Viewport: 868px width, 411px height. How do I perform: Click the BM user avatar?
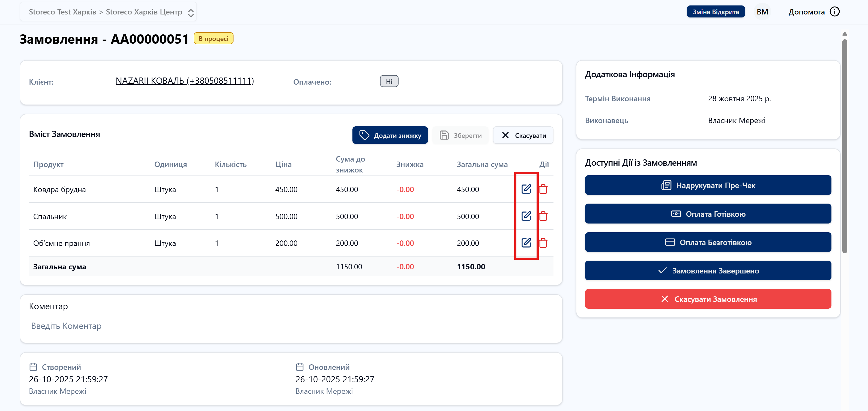pyautogui.click(x=762, y=12)
